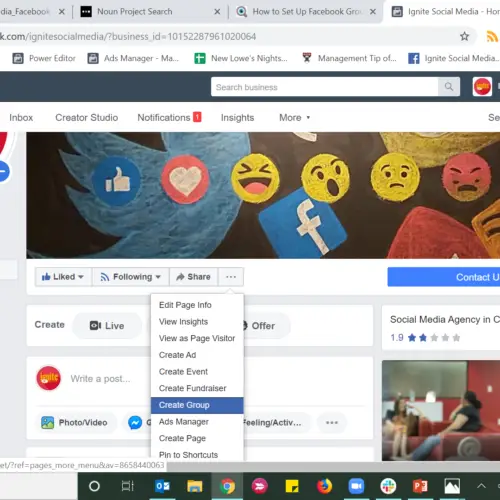Click the 1.9 star rating

pyautogui.click(x=425, y=338)
